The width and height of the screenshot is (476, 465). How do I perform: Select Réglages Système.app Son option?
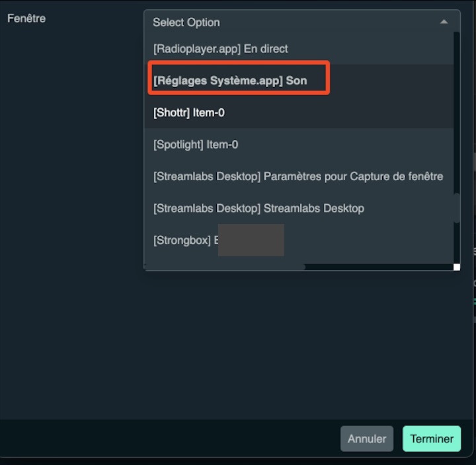tap(230, 81)
